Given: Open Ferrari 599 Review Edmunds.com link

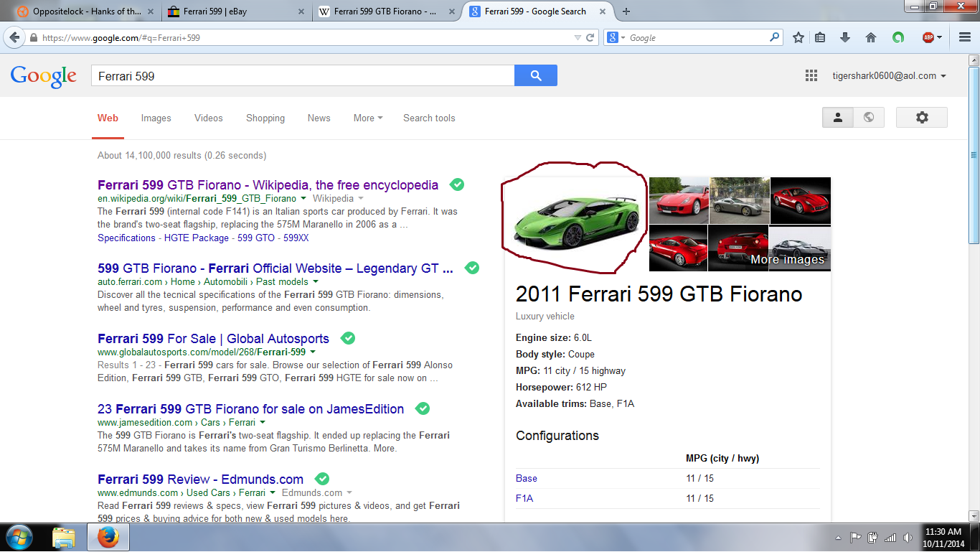Looking at the screenshot, I should tap(200, 479).
